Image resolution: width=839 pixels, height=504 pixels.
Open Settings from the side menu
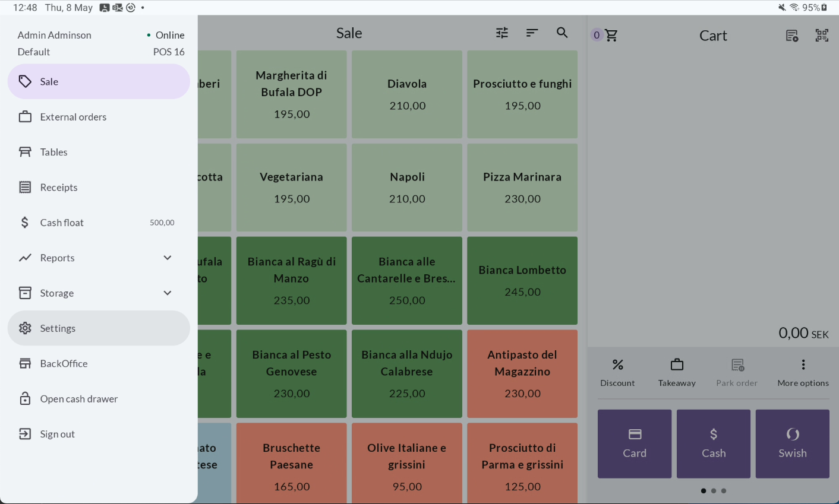coord(99,328)
